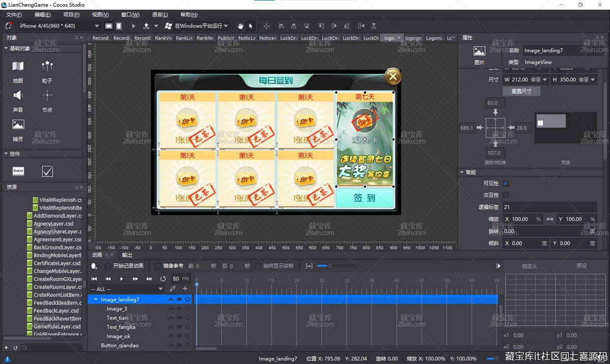
Task: Switch to landscape orientation icon
Action: (x=109, y=26)
